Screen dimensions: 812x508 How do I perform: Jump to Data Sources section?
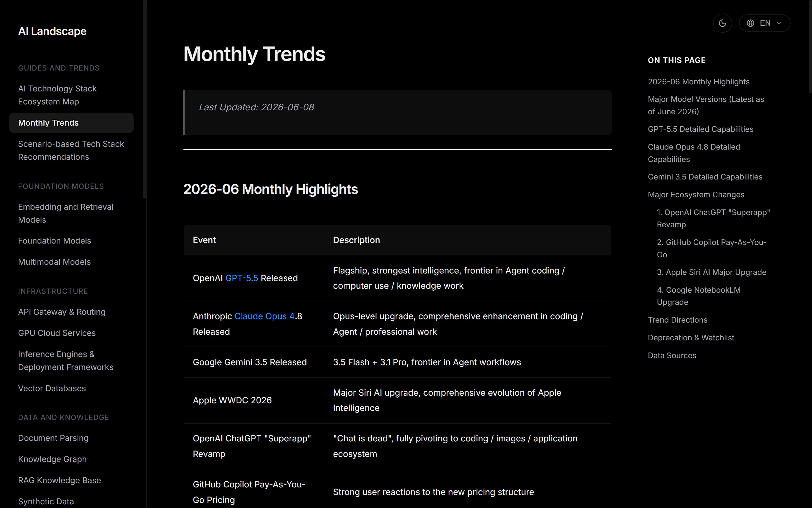[x=672, y=356]
